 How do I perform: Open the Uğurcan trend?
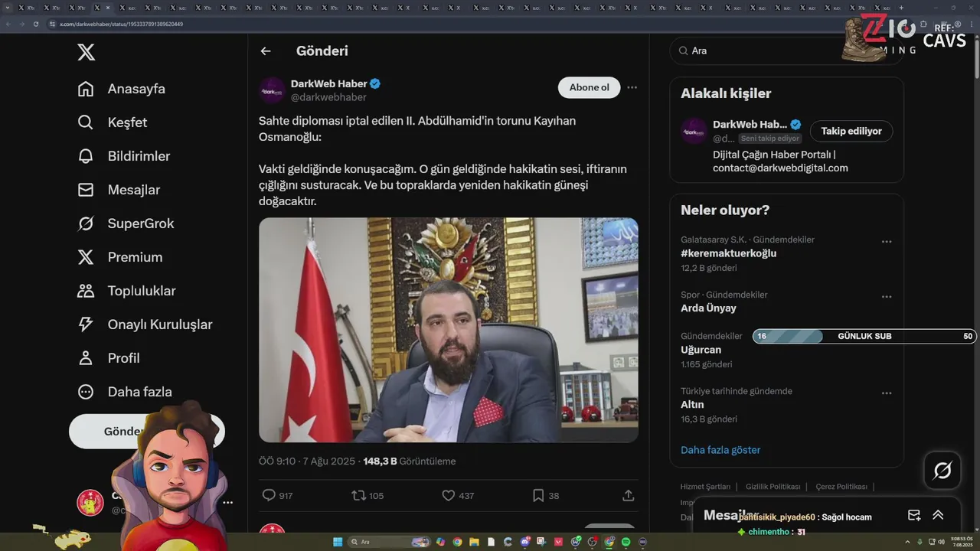(701, 350)
